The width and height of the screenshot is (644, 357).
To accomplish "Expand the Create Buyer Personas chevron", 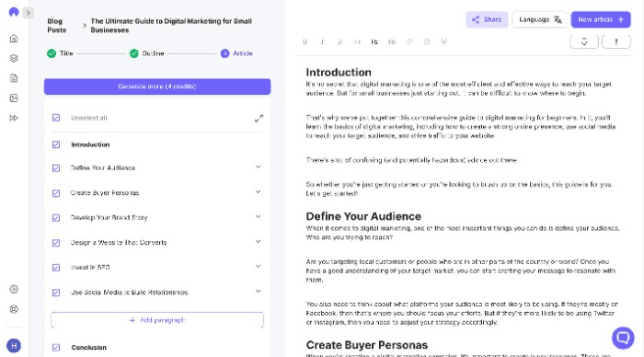I will point(258,192).
